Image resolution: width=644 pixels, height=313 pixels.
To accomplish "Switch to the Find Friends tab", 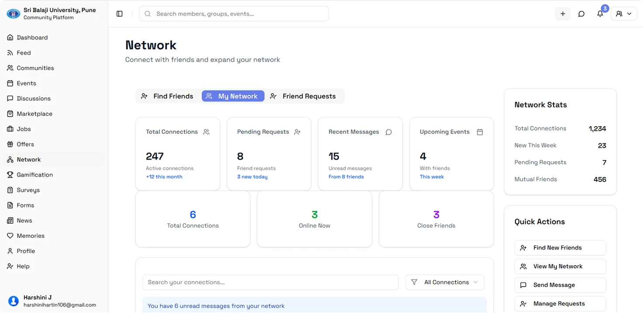I will [167, 96].
